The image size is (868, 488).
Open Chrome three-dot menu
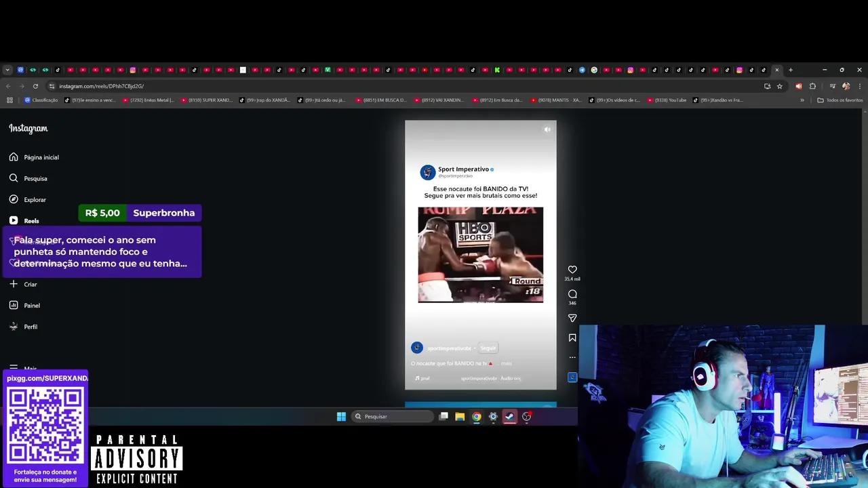pos(859,86)
